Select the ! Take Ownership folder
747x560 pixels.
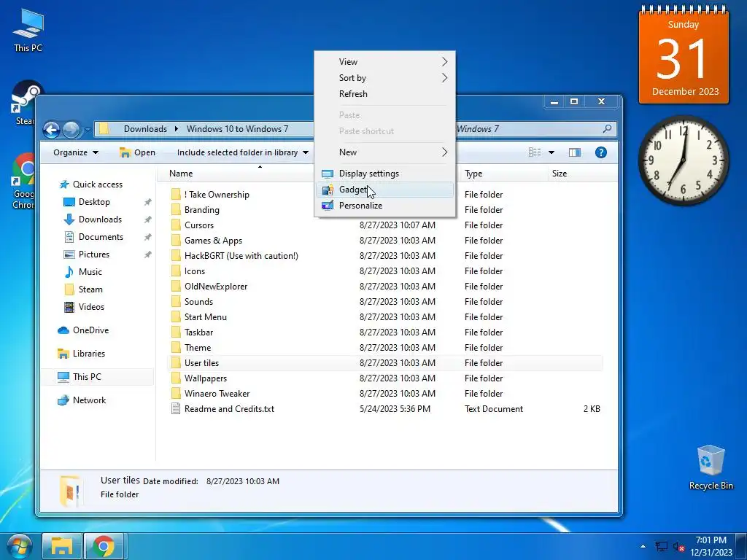(x=217, y=194)
